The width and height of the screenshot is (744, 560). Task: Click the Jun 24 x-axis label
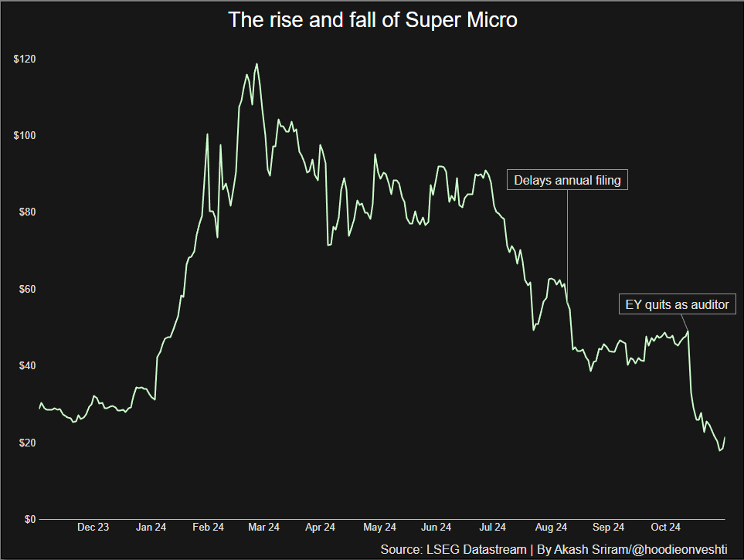(436, 528)
